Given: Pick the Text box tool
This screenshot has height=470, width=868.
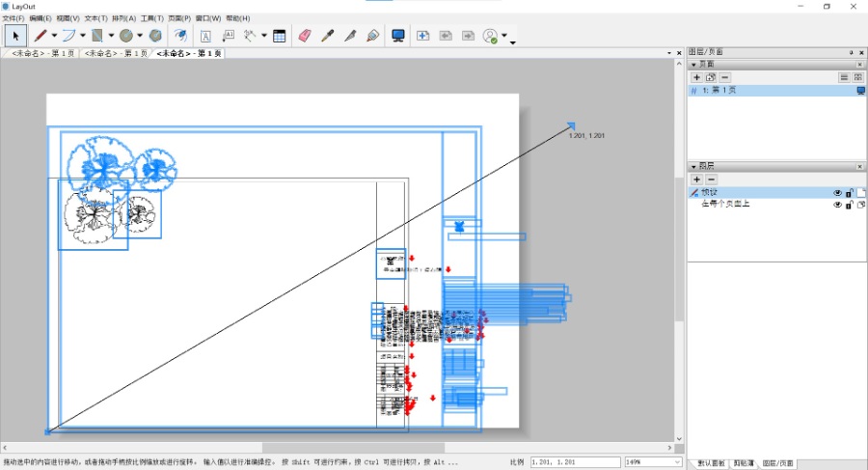Looking at the screenshot, I should pyautogui.click(x=205, y=36).
